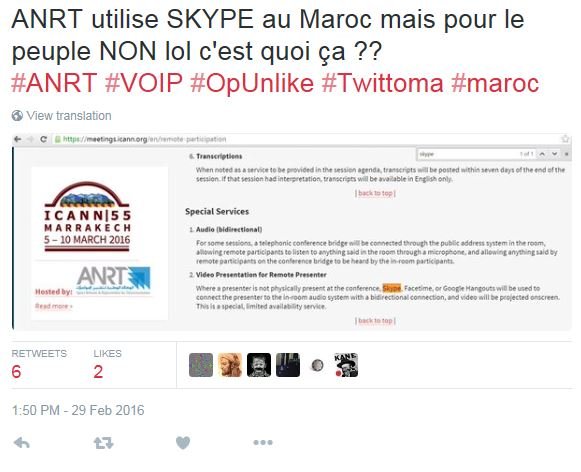
Task: Open the #OpUnlike hashtag
Action: 252,83
